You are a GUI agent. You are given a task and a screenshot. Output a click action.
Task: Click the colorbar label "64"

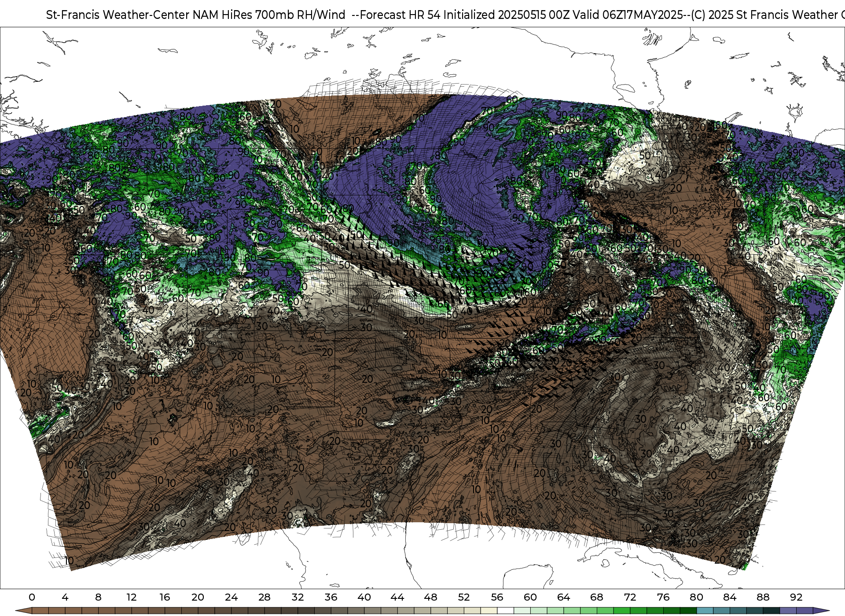[563, 597]
